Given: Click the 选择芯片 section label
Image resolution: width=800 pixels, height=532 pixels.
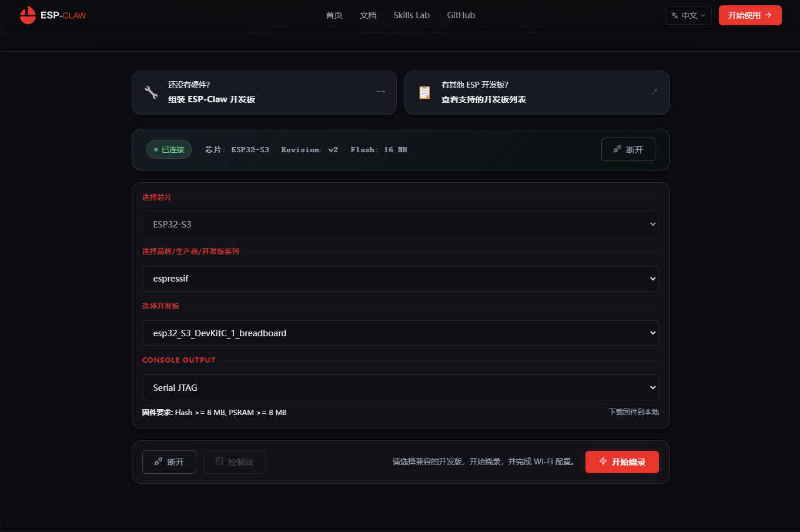Looking at the screenshot, I should point(157,198).
